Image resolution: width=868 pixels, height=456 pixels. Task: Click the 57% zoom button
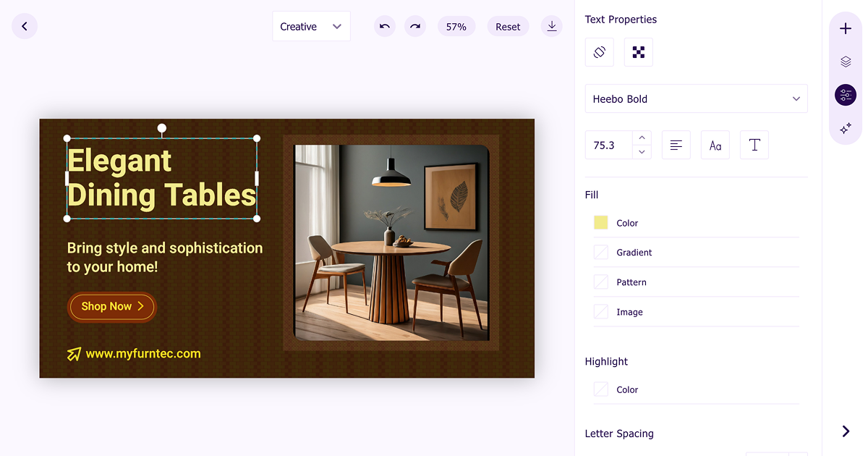pyautogui.click(x=456, y=27)
